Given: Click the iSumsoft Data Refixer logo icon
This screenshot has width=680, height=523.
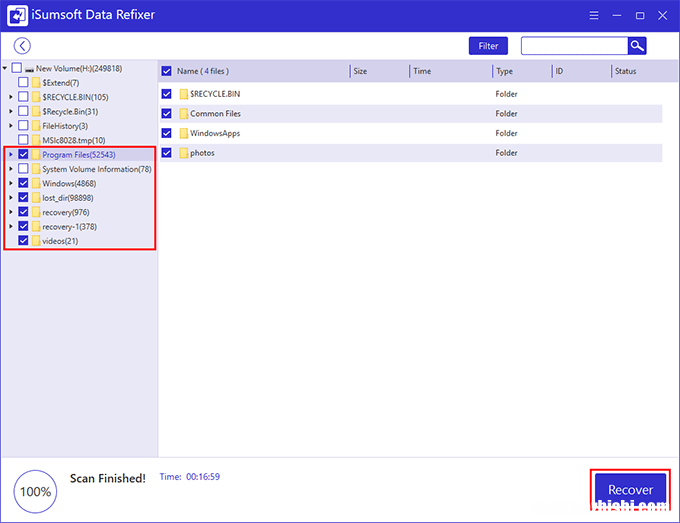Looking at the screenshot, I should tap(17, 16).
